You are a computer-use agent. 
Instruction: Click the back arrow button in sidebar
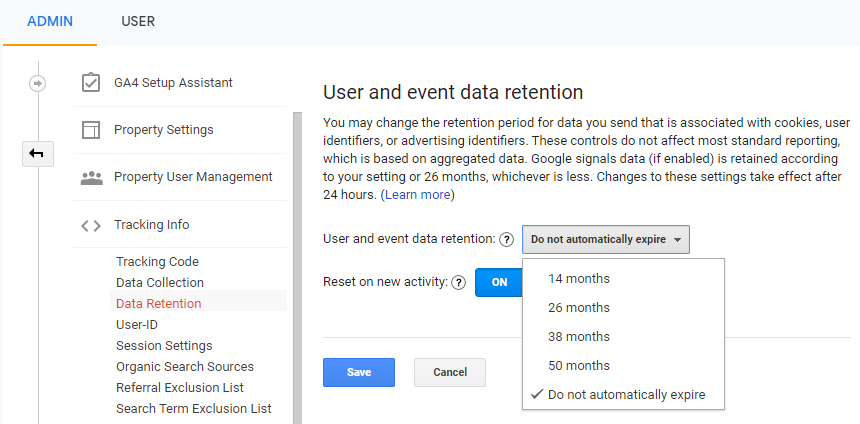tap(38, 153)
